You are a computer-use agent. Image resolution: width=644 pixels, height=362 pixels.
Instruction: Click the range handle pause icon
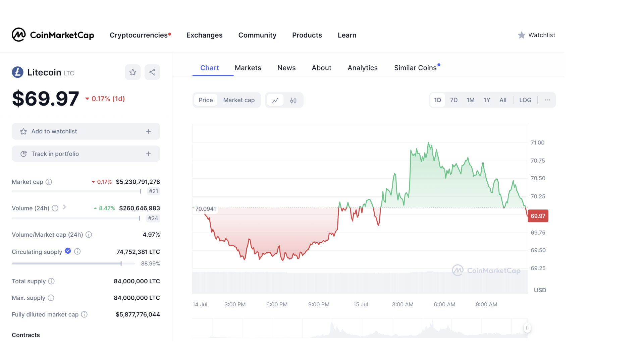(x=527, y=328)
